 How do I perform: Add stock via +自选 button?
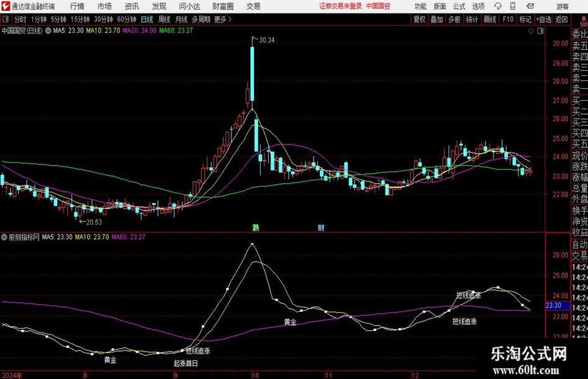[x=543, y=19]
